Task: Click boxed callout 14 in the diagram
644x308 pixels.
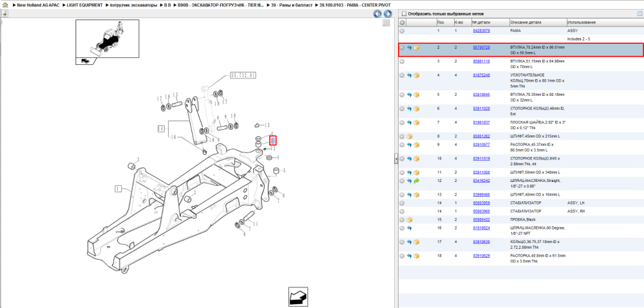Action: click(161, 129)
